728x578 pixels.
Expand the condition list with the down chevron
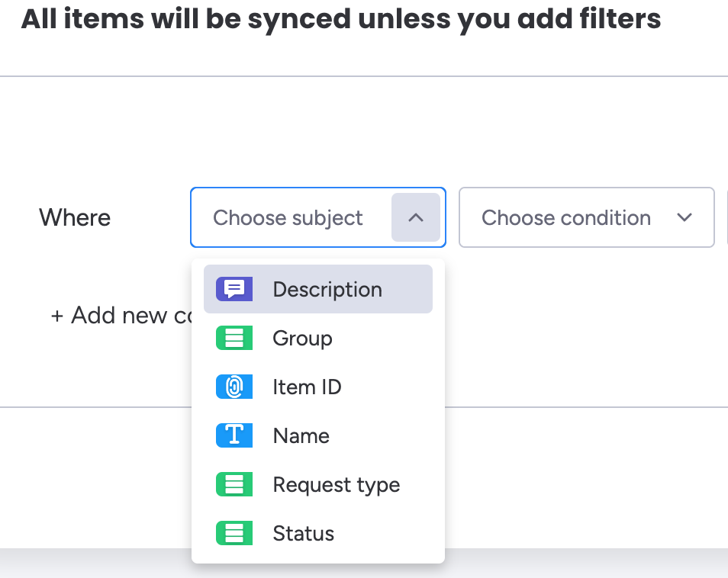point(685,218)
